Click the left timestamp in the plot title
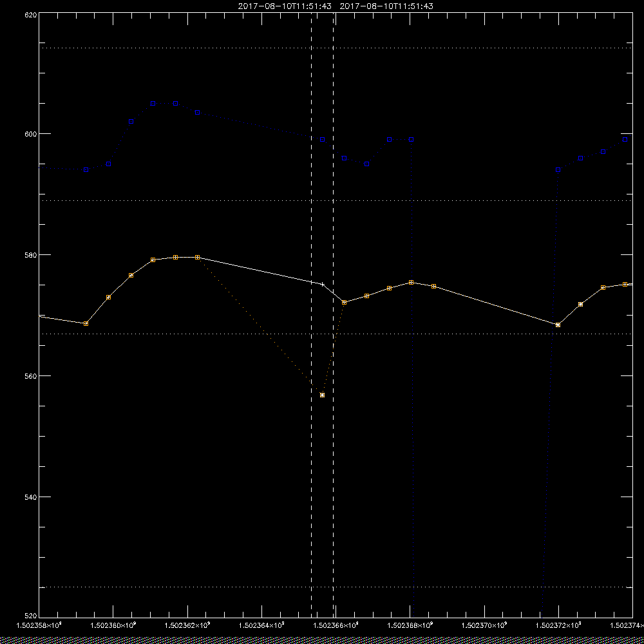The height and width of the screenshot is (644, 644). click(285, 6)
